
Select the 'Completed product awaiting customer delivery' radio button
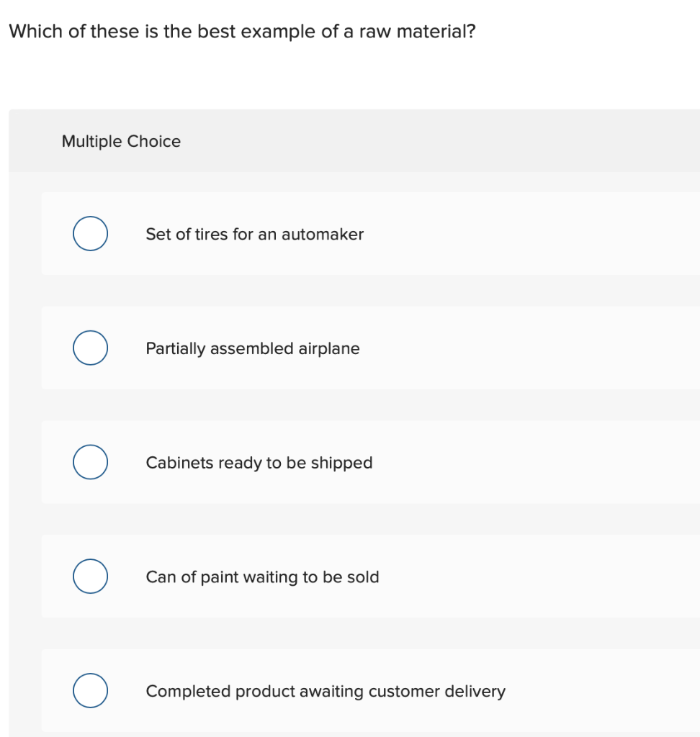pos(90,690)
